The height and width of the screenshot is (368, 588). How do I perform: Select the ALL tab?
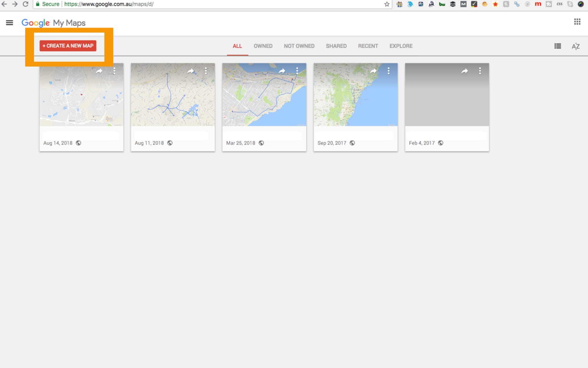237,46
